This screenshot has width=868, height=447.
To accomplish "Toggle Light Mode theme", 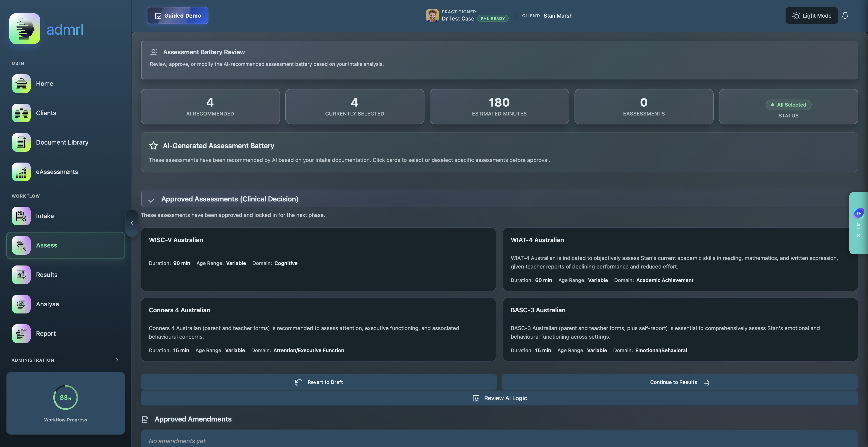I will [811, 15].
